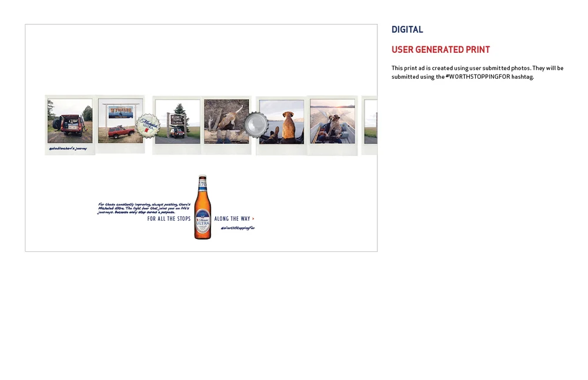Click the silver upside-down bottle cap
Viewport: 588px width, 380px height.
pos(256,125)
